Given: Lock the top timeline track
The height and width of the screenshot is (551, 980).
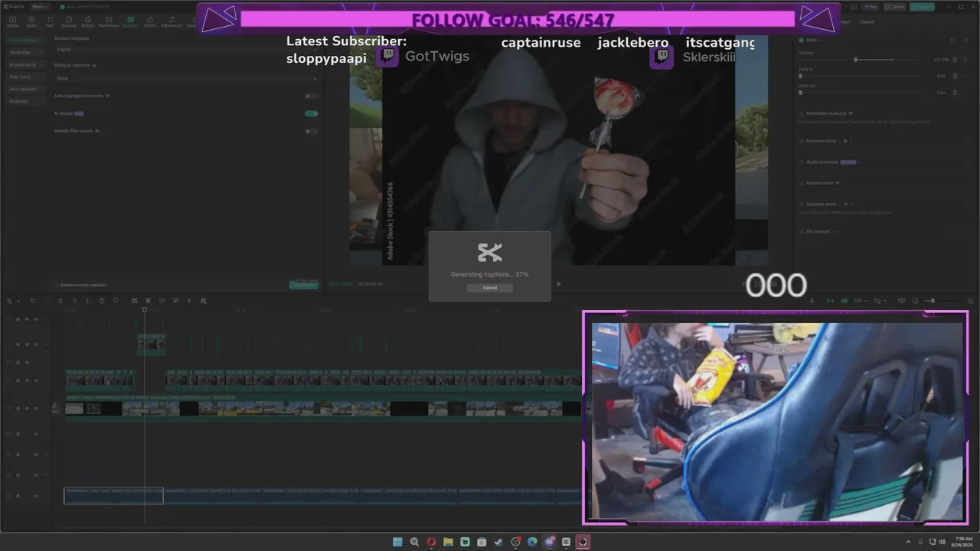Looking at the screenshot, I should click(x=18, y=319).
